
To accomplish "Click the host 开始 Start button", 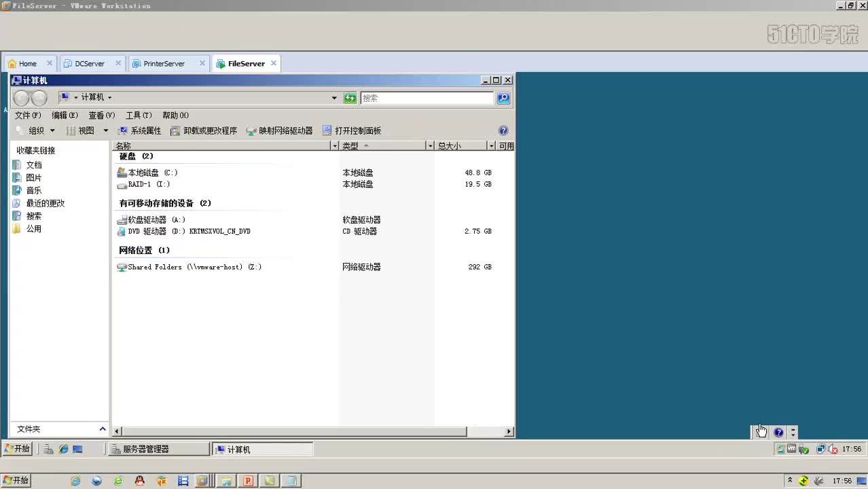I will click(16, 480).
